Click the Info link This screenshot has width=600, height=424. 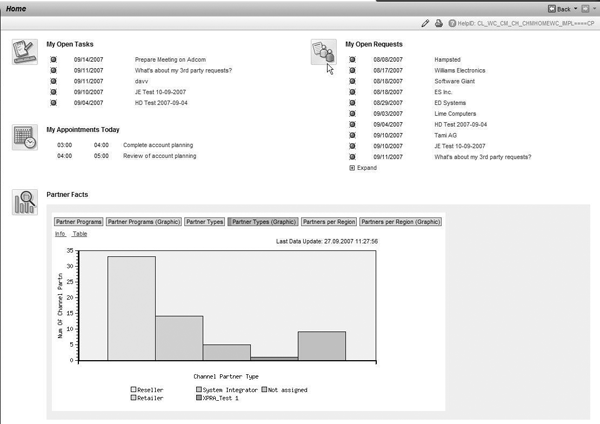[x=60, y=234]
